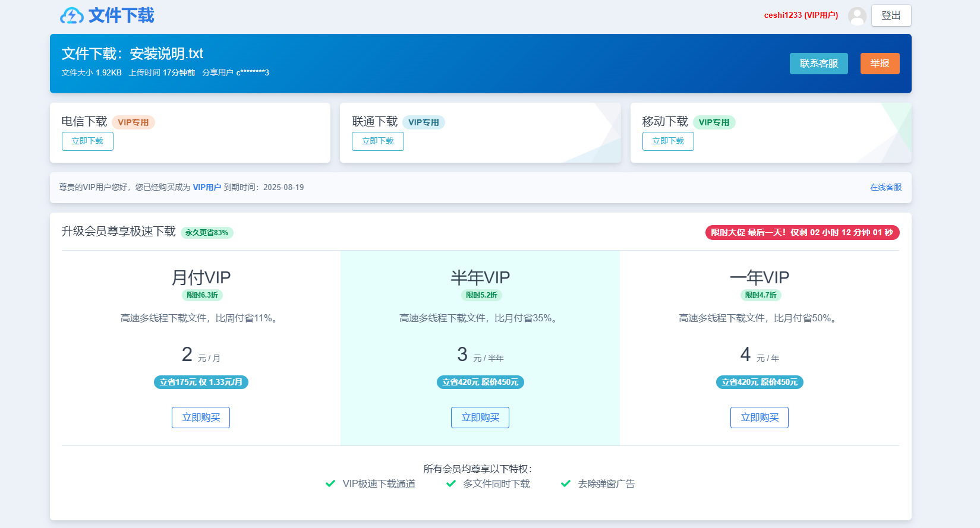
Task: Click the 永久更省83% badge
Action: pos(206,233)
